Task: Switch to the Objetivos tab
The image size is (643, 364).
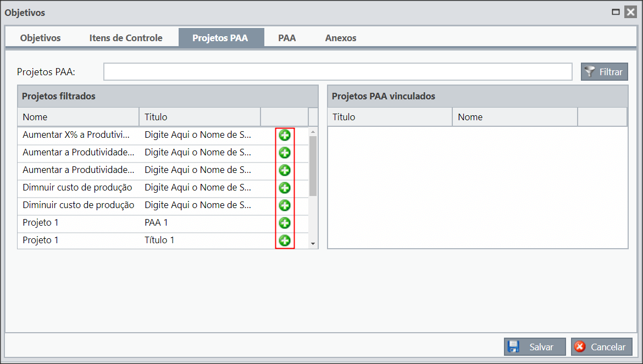Action: (40, 38)
